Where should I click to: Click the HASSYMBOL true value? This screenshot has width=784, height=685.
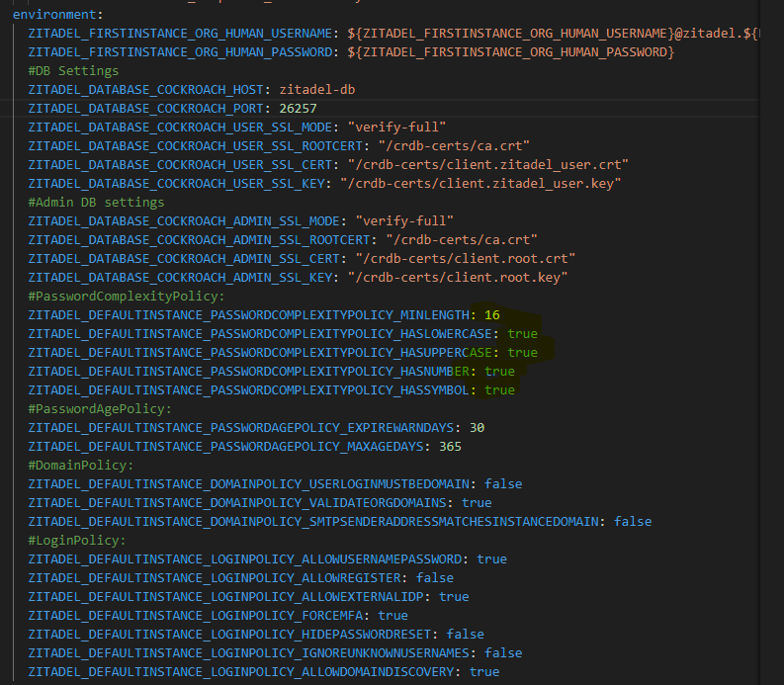[499, 390]
